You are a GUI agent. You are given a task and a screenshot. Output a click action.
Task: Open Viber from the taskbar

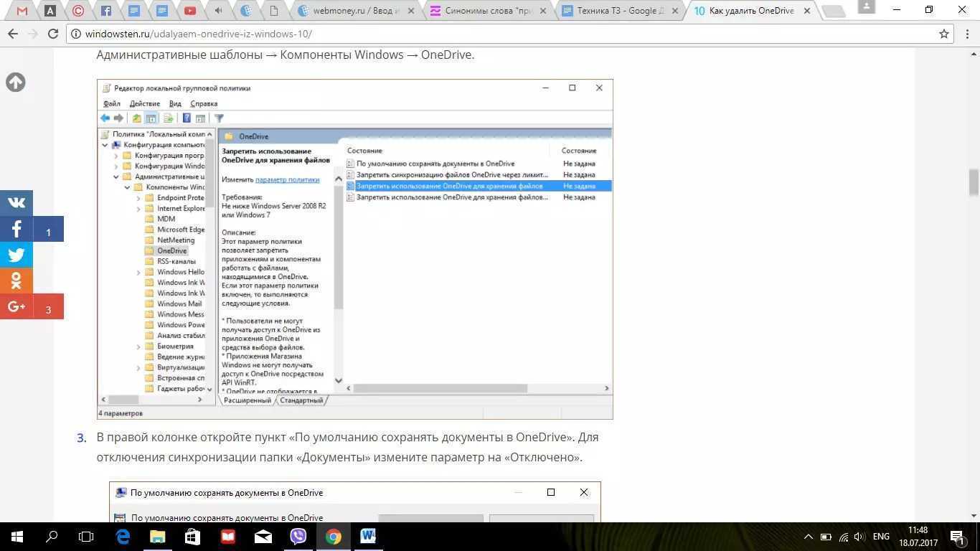[298, 536]
